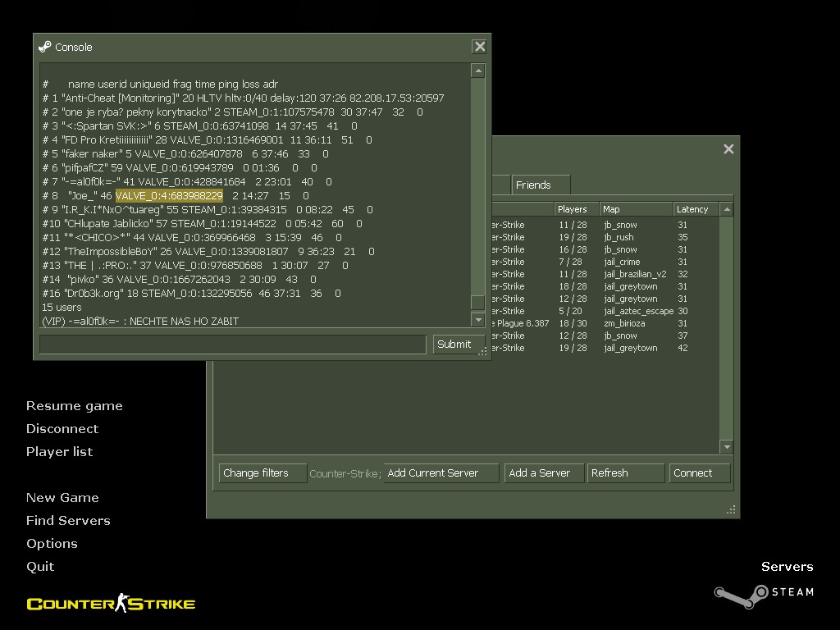Close the Console window
This screenshot has height=630, width=840.
[479, 47]
